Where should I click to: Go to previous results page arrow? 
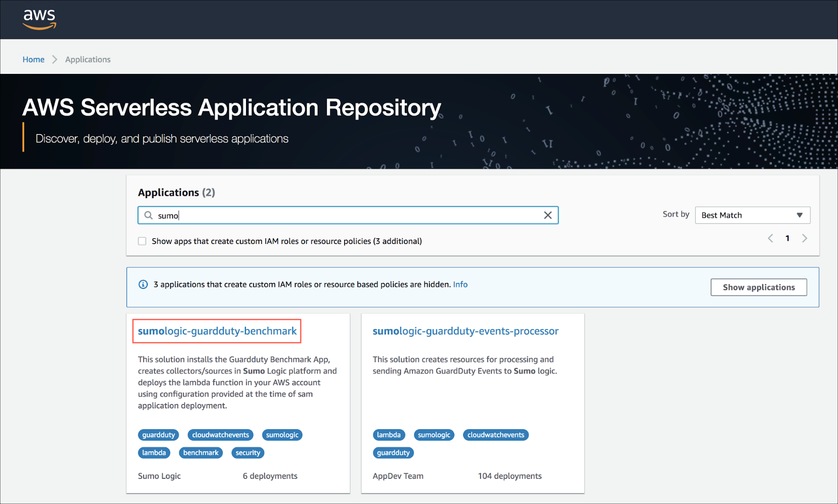point(770,238)
